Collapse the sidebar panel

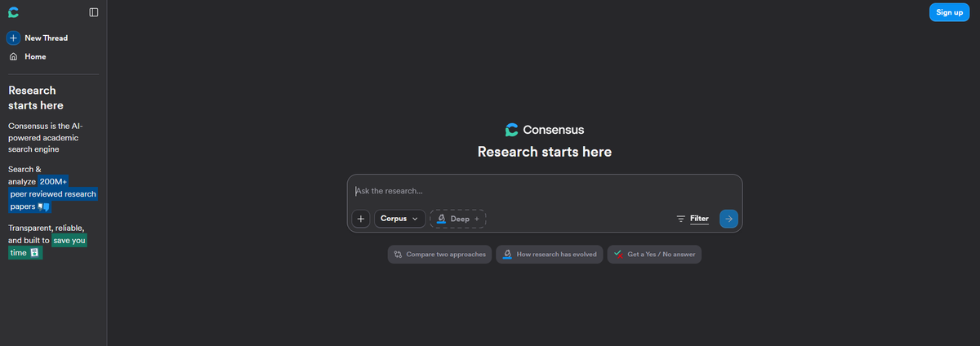(x=94, y=12)
